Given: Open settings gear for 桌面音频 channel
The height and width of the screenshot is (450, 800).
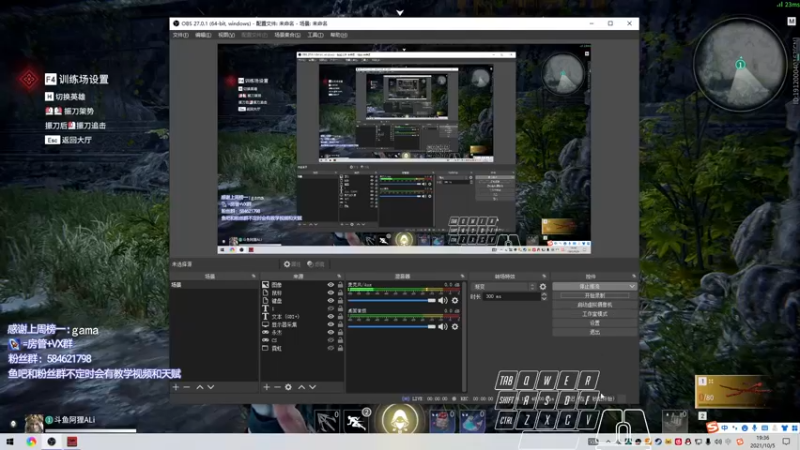Looking at the screenshot, I should pos(455,327).
